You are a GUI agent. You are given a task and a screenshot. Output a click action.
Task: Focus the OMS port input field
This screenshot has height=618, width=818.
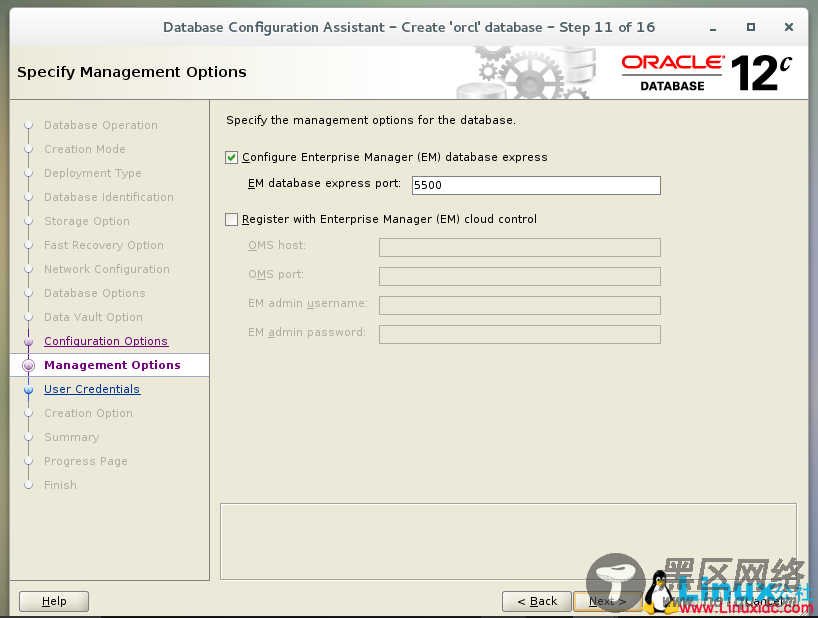coord(520,276)
